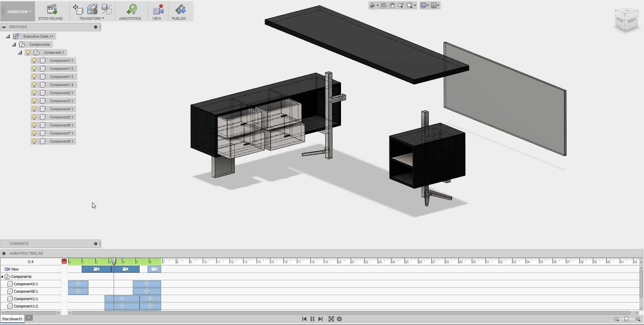Hide Component8:1 using its lightbulb toggle
The image size is (644, 325).
tap(34, 141)
